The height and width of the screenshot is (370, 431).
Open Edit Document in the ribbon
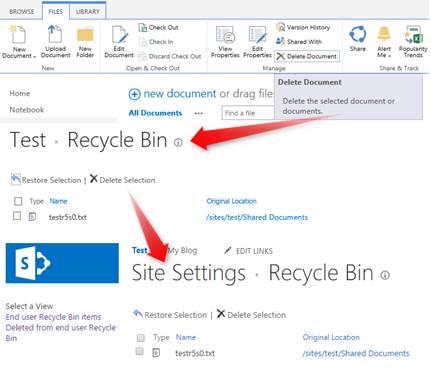coord(119,42)
